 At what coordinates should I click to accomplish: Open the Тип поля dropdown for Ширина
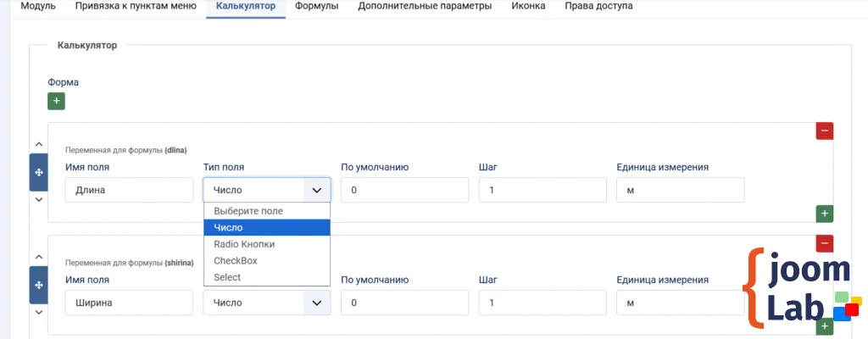(266, 303)
